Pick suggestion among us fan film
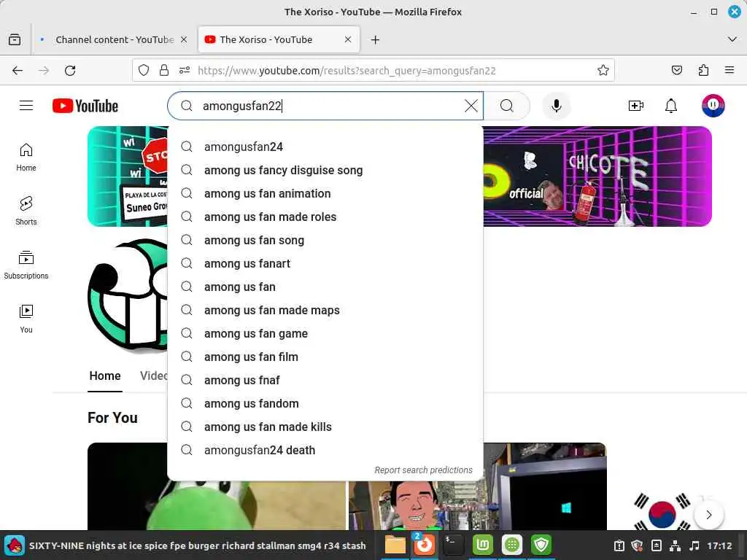Image resolution: width=747 pixels, height=560 pixels. 325,357
